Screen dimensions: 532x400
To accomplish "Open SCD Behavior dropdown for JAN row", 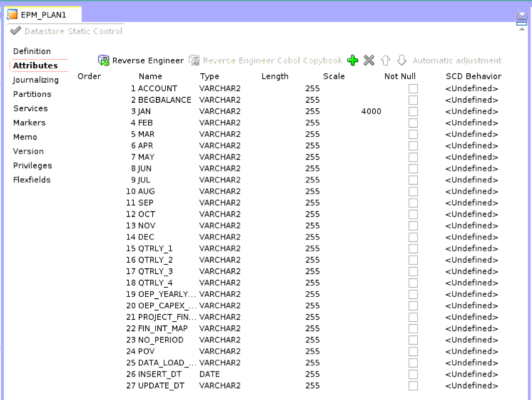I will coord(471,111).
